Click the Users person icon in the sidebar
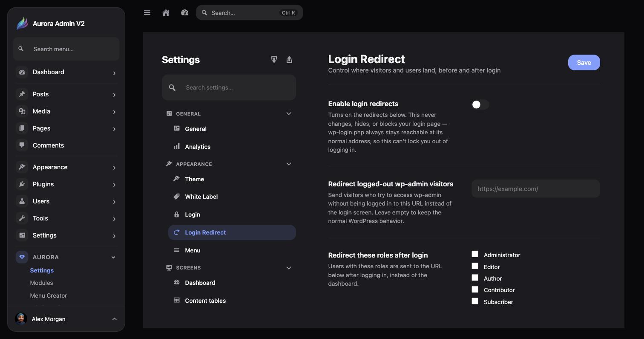 coord(22,201)
